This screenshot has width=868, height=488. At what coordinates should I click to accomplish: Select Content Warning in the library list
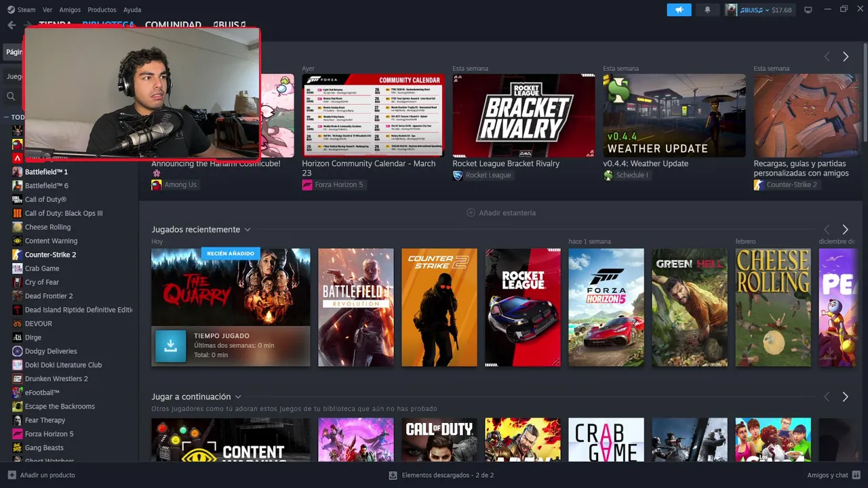[x=51, y=241]
